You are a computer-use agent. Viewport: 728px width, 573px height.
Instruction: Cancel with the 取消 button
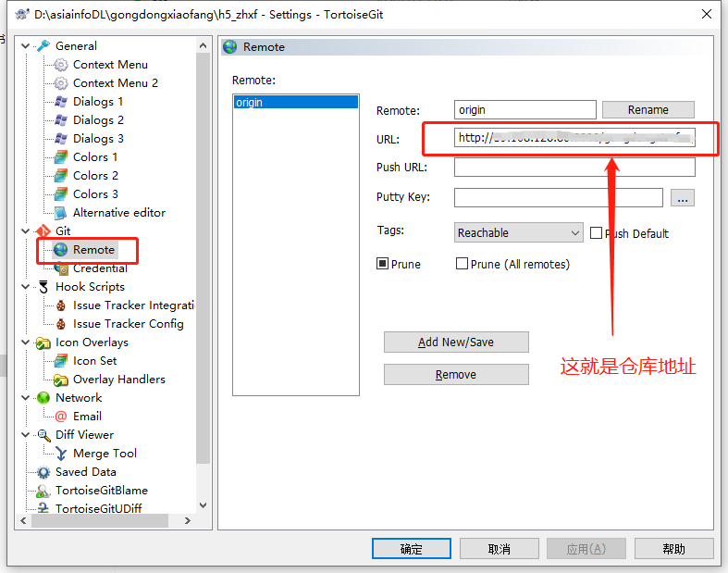pyautogui.click(x=500, y=549)
